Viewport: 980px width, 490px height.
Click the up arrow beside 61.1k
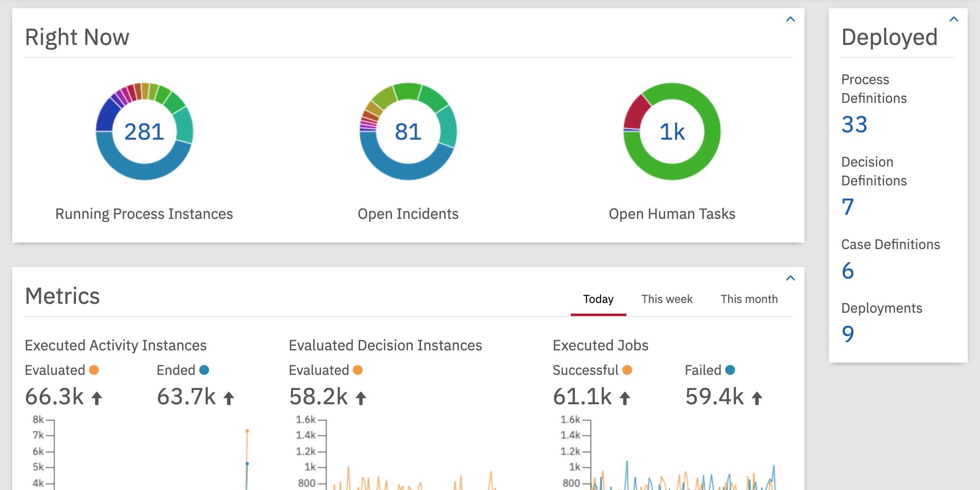click(x=625, y=398)
